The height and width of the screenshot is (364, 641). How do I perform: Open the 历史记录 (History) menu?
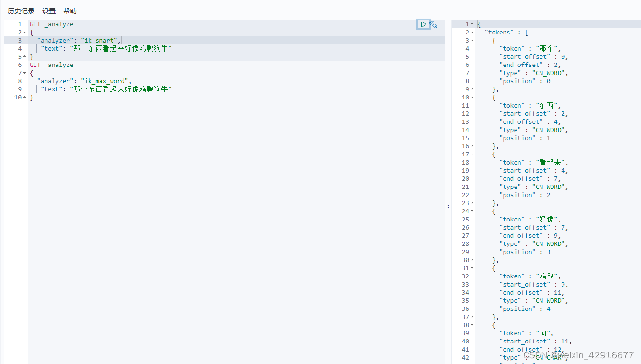click(21, 11)
